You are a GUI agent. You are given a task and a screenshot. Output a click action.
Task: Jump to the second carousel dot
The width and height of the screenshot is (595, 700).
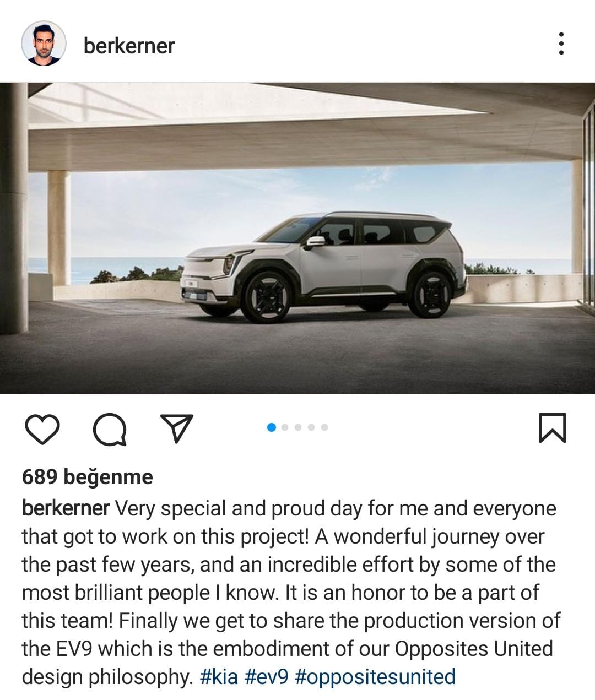point(285,427)
